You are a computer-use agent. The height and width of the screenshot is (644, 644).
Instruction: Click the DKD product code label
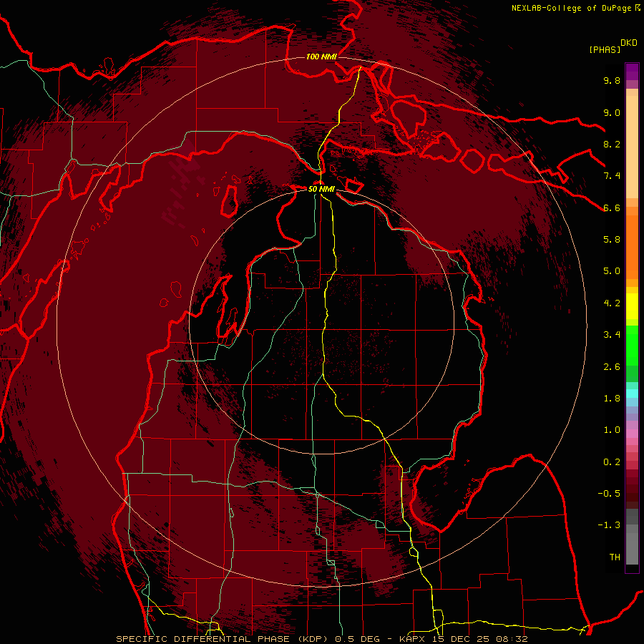[629, 42]
